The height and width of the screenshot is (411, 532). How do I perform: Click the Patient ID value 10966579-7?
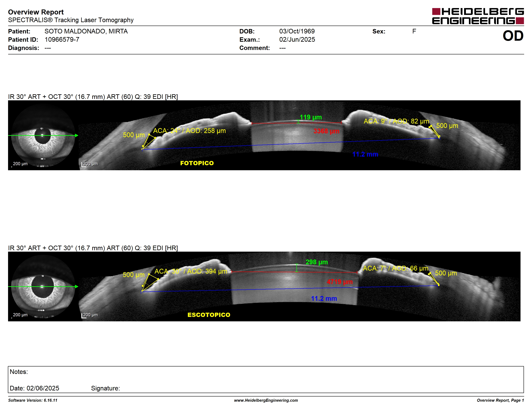tap(62, 39)
